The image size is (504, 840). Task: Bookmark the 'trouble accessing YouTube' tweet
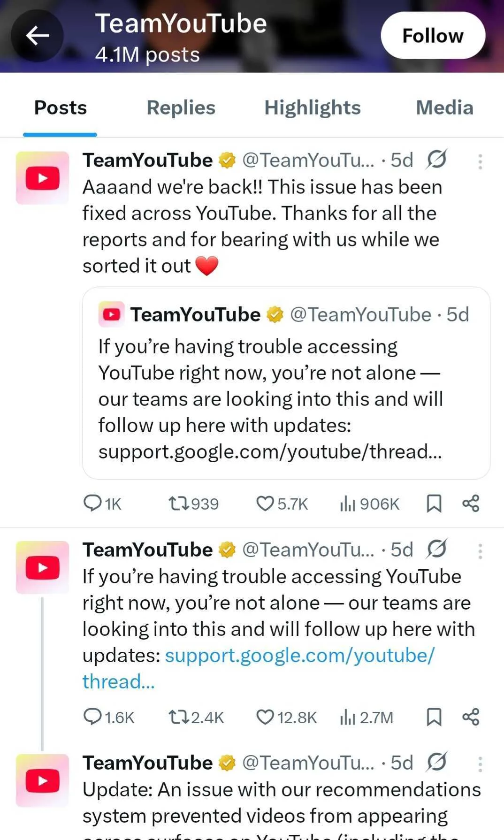(x=435, y=717)
